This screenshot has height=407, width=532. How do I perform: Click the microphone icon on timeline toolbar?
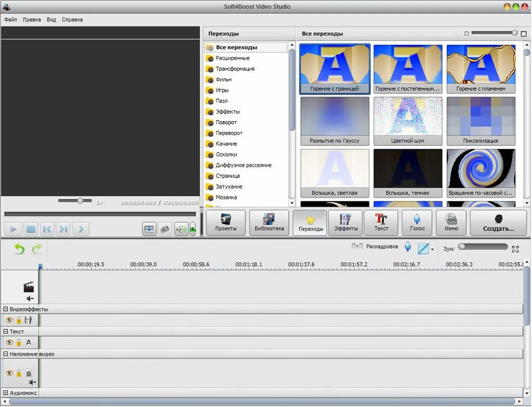point(408,247)
